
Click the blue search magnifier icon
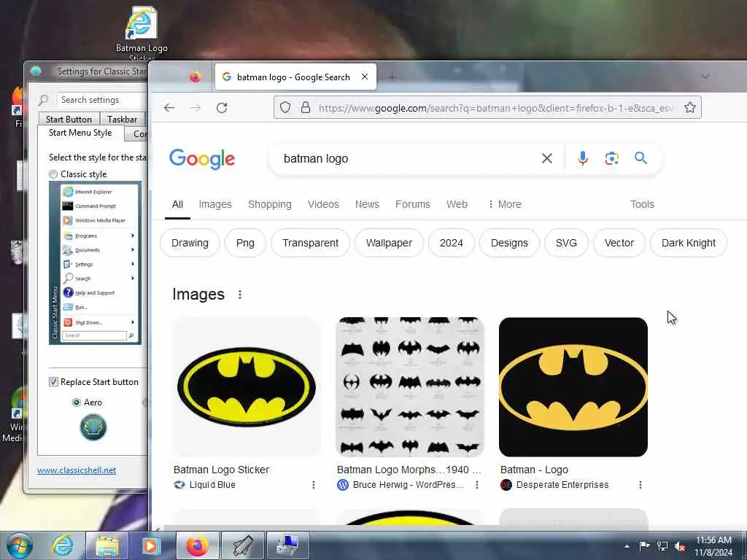640,157
